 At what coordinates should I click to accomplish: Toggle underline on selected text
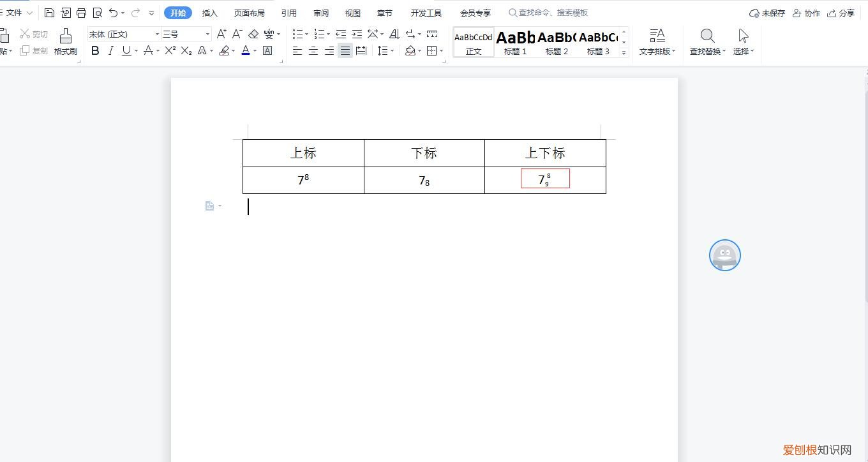tap(125, 51)
